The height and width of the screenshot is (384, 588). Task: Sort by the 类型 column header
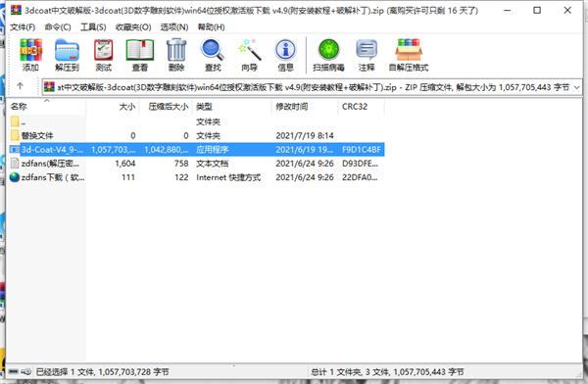[x=231, y=107]
